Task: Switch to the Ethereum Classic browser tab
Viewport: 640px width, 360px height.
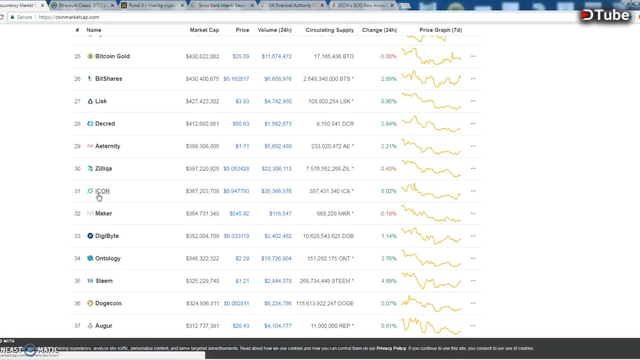Action: pyautogui.click(x=81, y=5)
